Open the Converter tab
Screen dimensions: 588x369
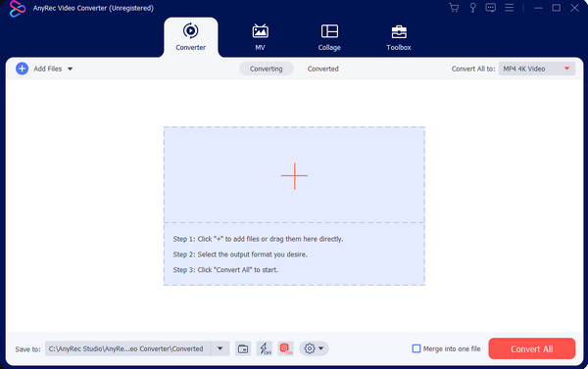tap(190, 37)
